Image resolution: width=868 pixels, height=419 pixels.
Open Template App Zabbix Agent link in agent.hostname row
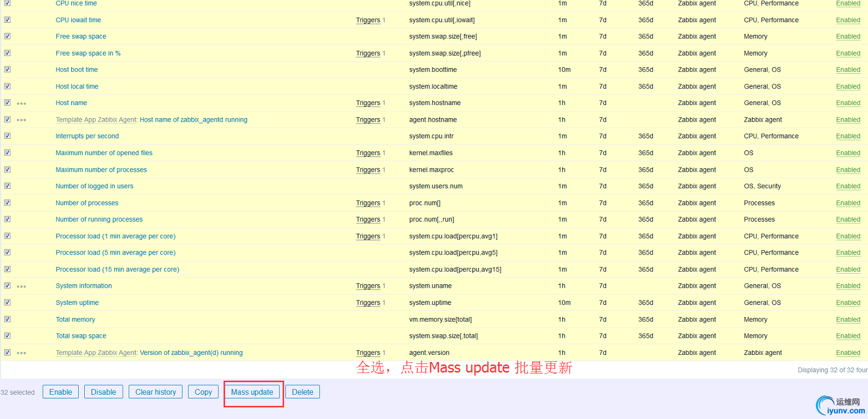96,120
